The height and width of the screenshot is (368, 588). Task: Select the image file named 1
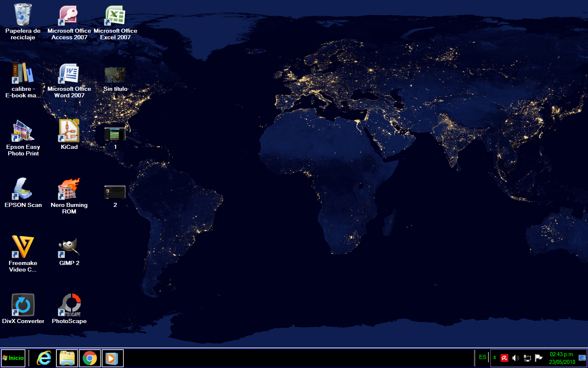(x=115, y=138)
